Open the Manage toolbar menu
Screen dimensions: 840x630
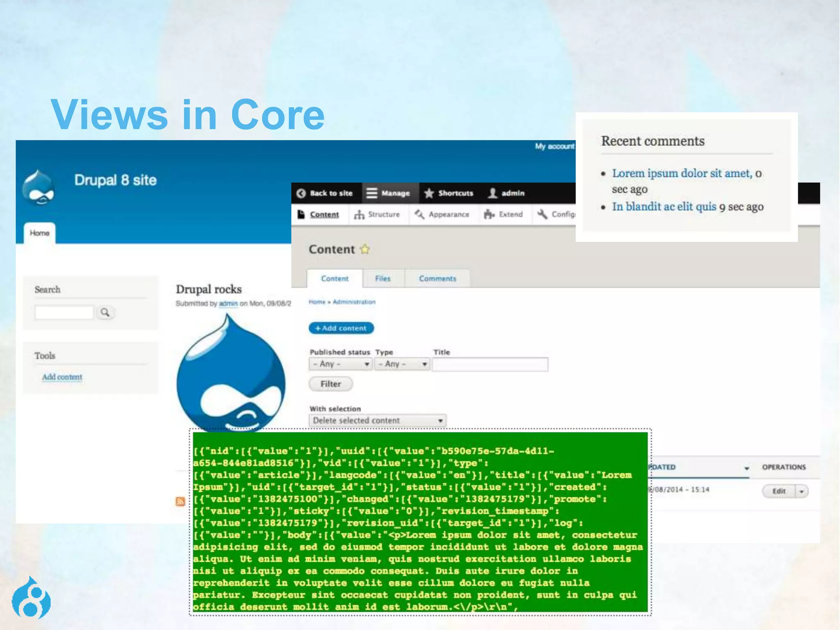point(390,193)
